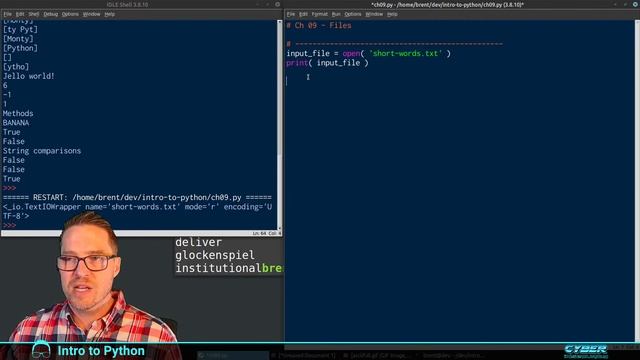Screen dimensions: 640x360
Task: Open the Debug menu in IDLE Shell
Action: click(51, 14)
